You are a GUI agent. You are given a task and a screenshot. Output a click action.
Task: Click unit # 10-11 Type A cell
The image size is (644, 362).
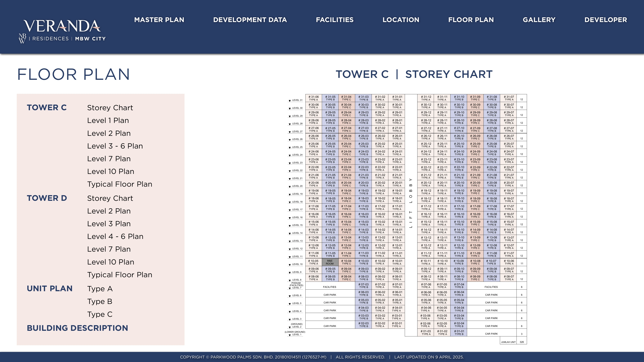tap(426, 262)
